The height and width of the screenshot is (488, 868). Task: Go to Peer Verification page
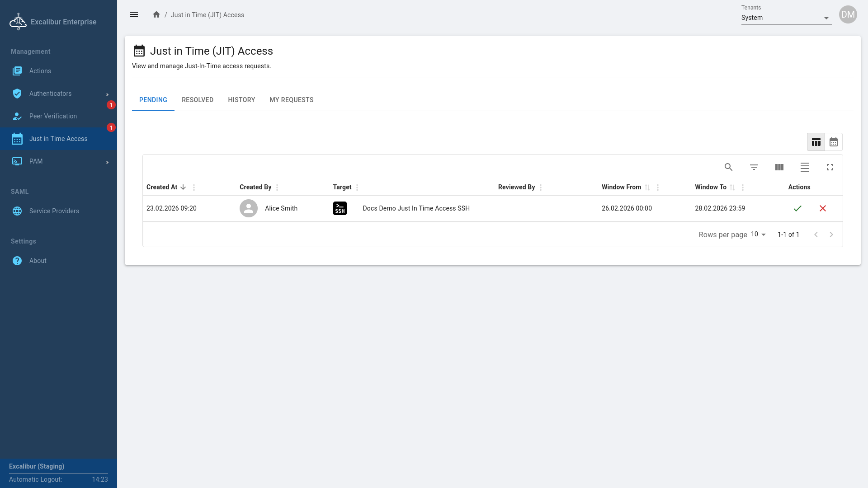pos(53,116)
